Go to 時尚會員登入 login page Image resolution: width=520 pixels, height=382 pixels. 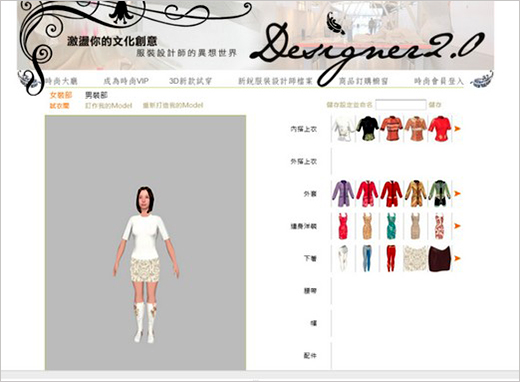[x=439, y=81]
